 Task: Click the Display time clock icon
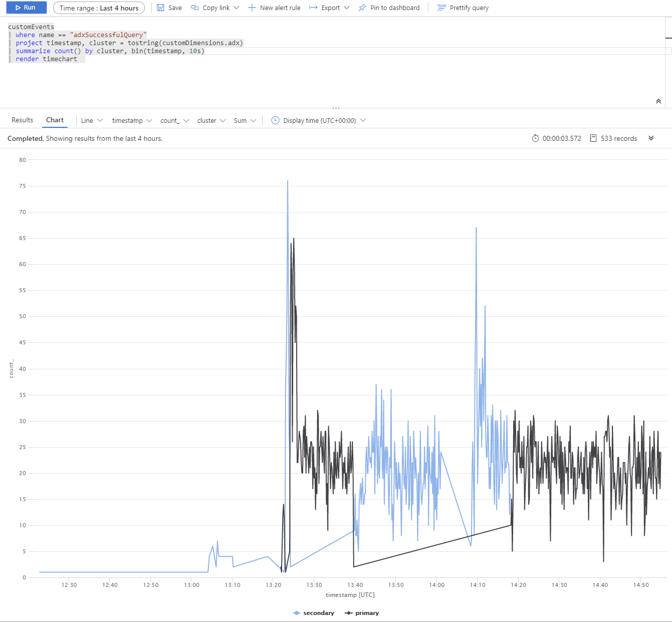(x=275, y=120)
